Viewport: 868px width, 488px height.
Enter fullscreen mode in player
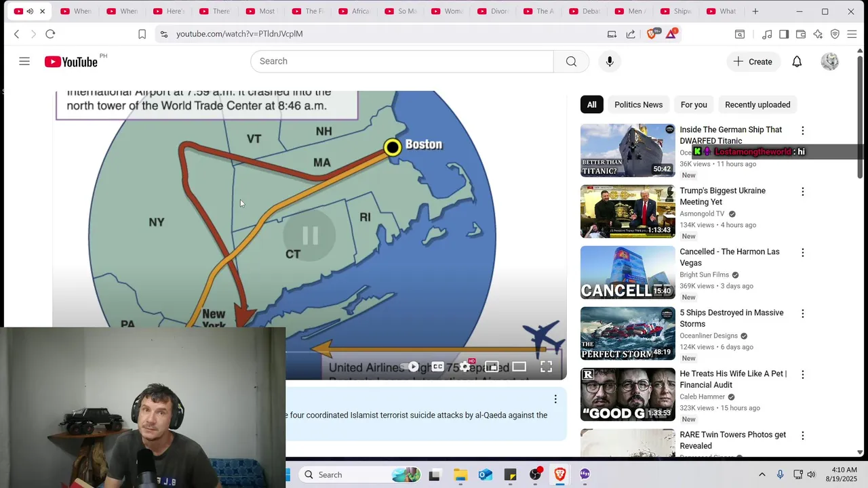pos(546,367)
